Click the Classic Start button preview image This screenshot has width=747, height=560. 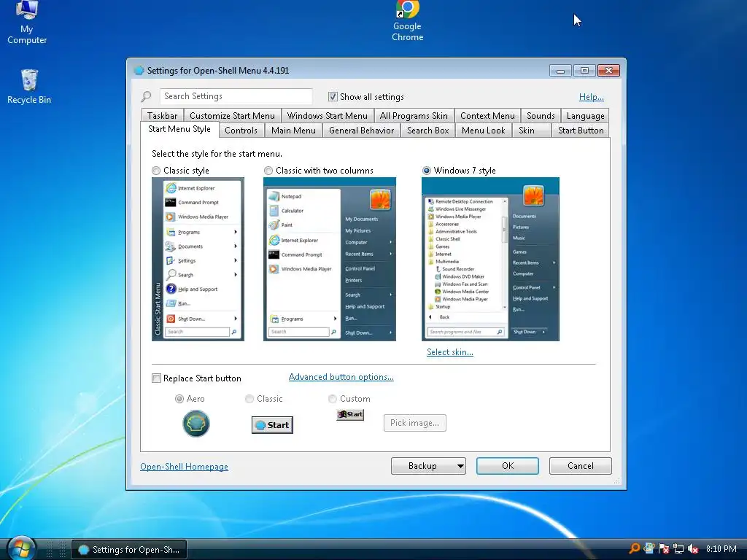click(x=272, y=425)
